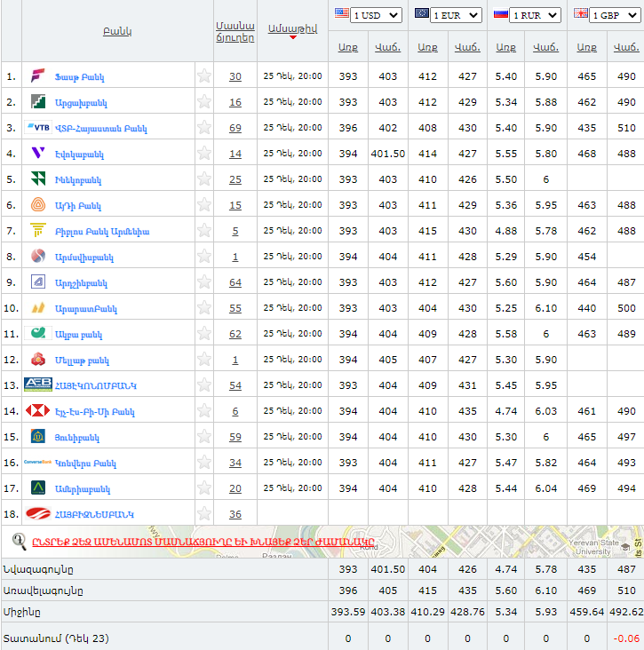Open the bank name link in row 14
The height and width of the screenshot is (650, 644).
95,412
